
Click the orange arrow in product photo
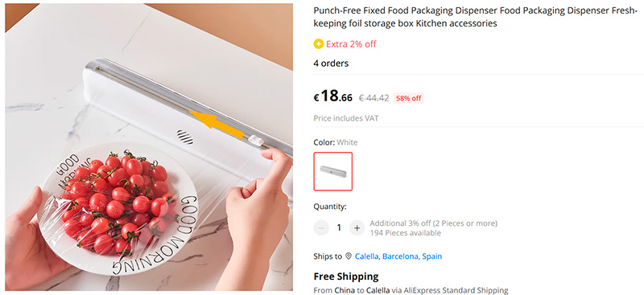216,122
